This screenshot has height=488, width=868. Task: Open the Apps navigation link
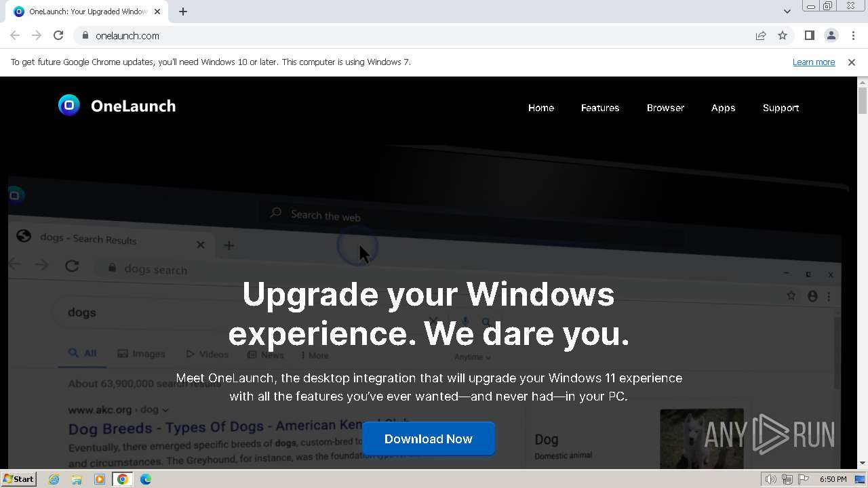723,108
